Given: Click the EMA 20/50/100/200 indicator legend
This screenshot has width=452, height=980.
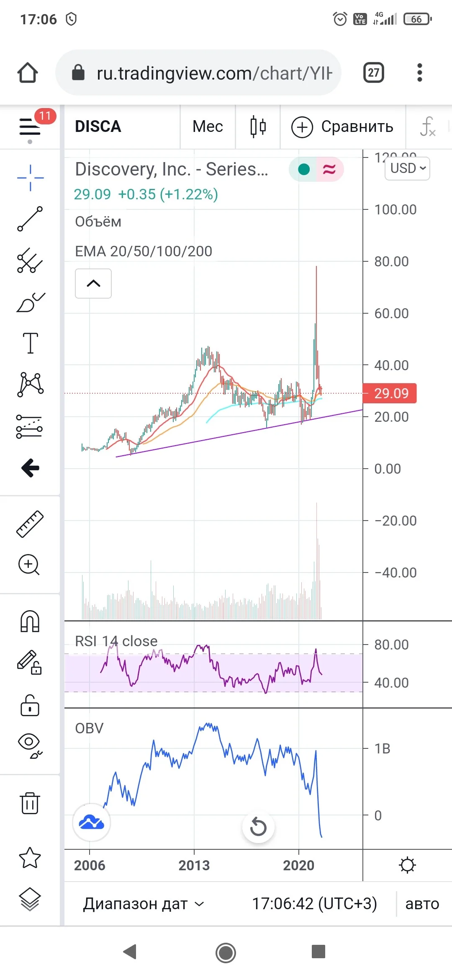Looking at the screenshot, I should (x=144, y=251).
